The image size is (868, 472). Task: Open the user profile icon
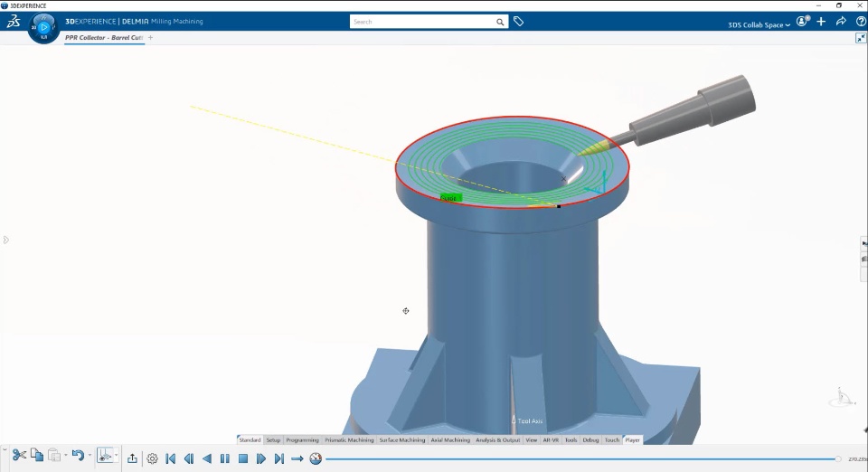[802, 22]
